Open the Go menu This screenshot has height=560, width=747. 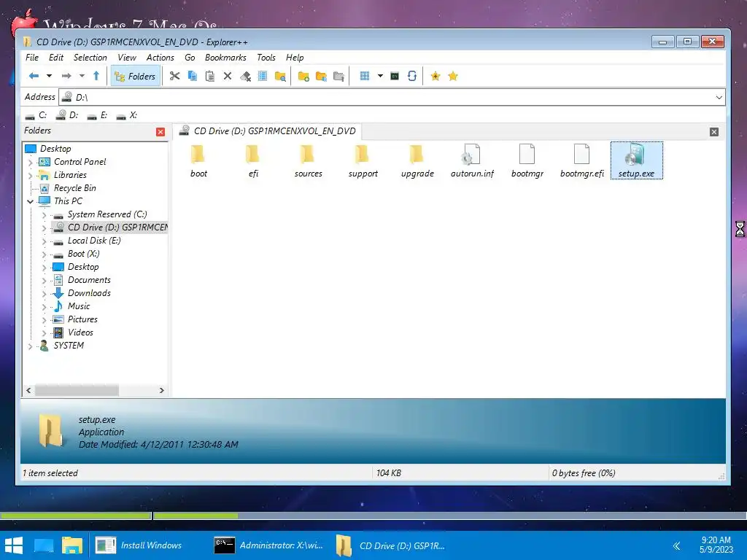point(190,58)
